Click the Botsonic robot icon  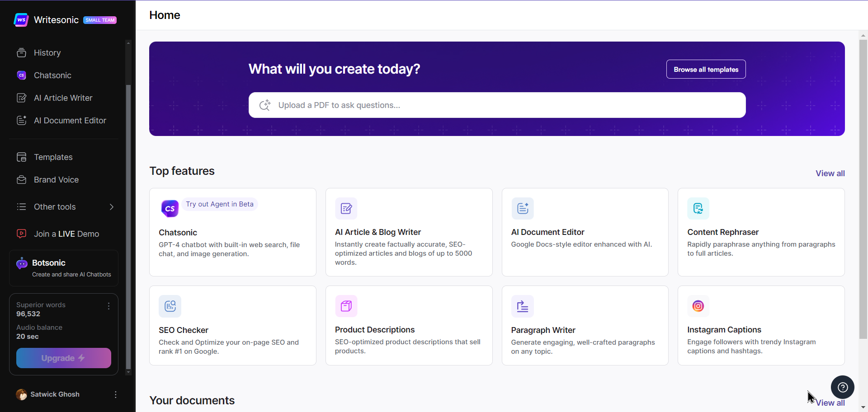coord(21,263)
